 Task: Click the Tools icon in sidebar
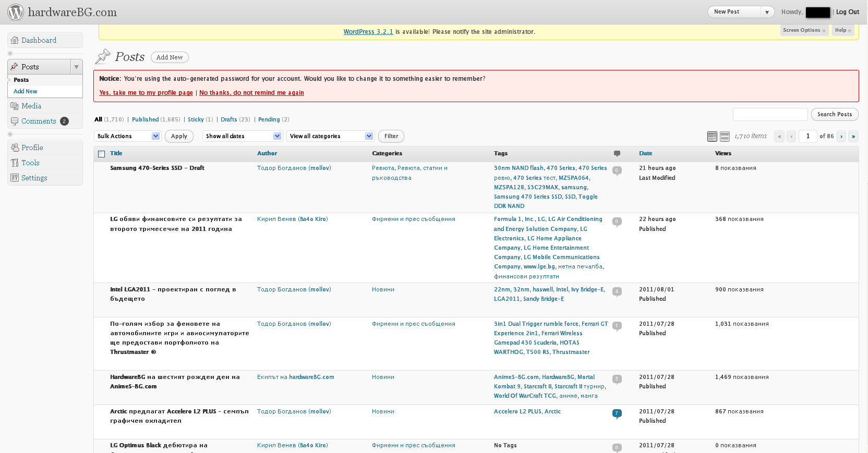15,163
